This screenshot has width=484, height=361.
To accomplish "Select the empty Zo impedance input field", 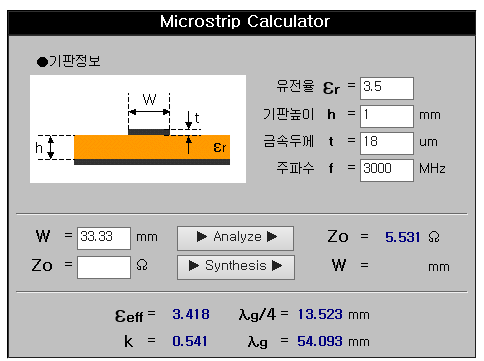I will [x=104, y=267].
